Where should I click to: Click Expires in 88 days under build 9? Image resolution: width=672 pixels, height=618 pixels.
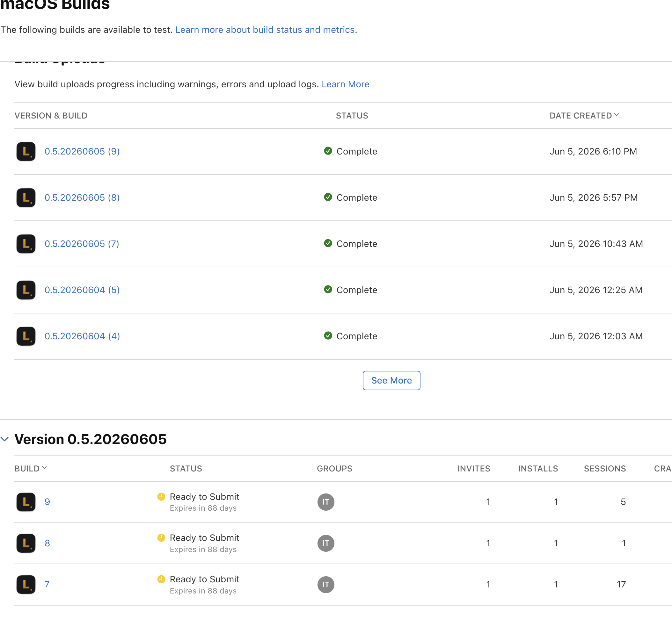[x=203, y=508]
